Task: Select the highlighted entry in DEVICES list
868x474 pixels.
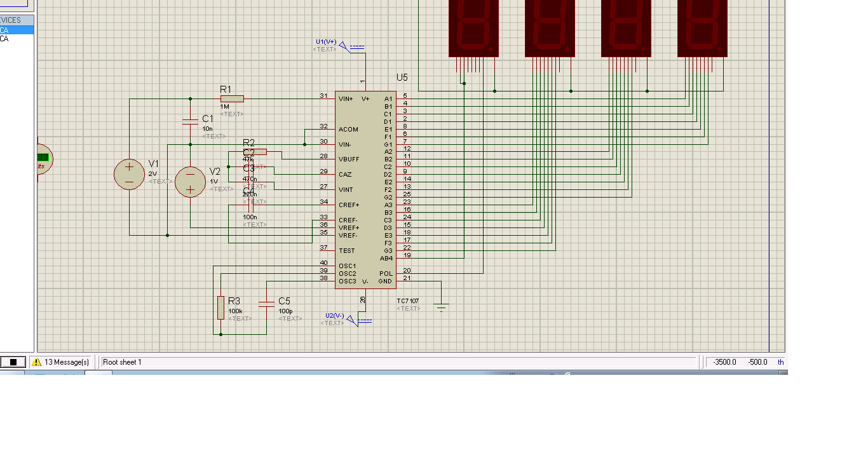Action: click(x=17, y=30)
